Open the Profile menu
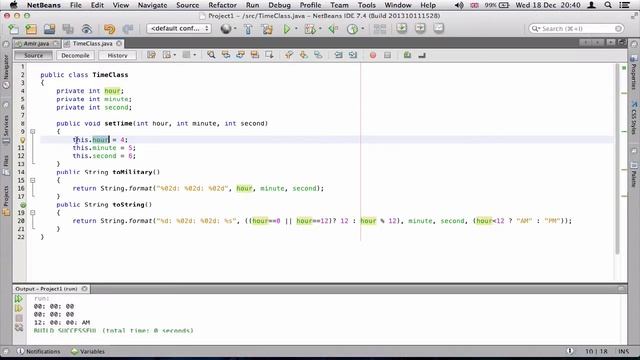The width and height of the screenshot is (640, 360). click(310, 5)
